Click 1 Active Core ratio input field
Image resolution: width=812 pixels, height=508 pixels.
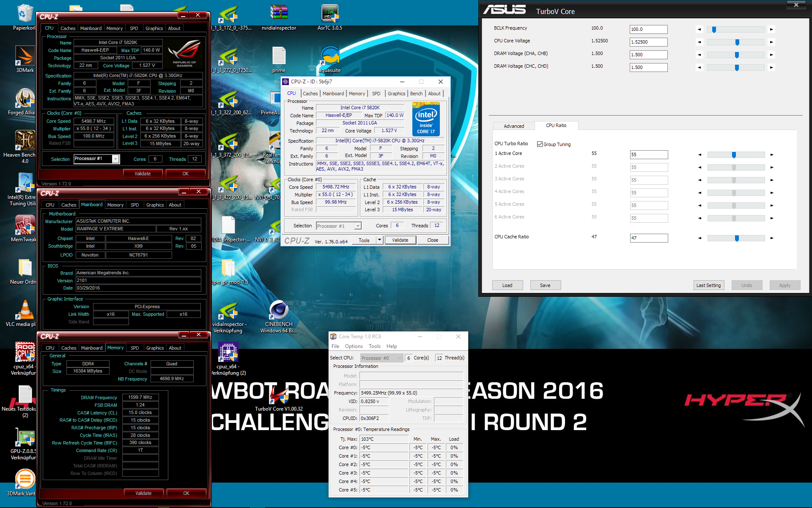pos(649,155)
